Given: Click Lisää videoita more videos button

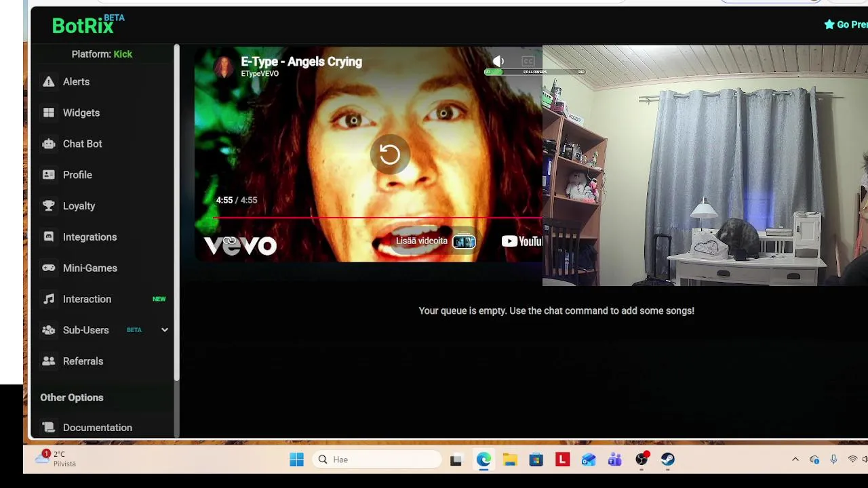Looking at the screenshot, I should tap(435, 241).
